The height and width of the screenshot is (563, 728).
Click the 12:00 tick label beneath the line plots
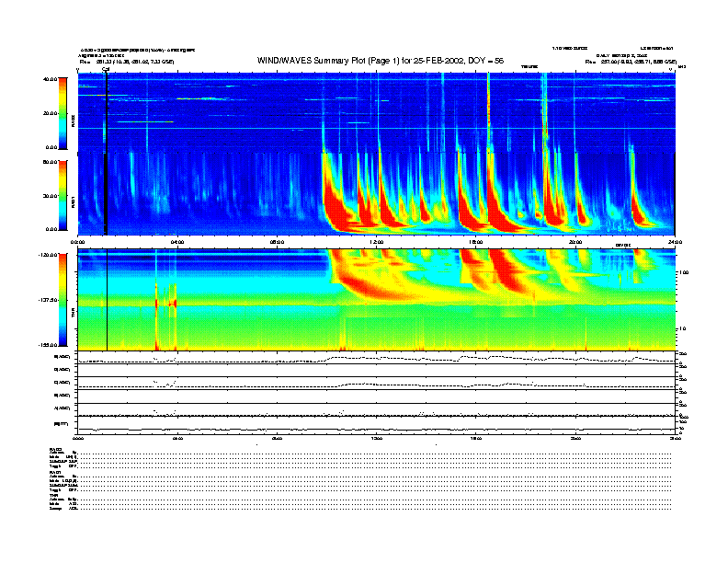[x=377, y=438]
